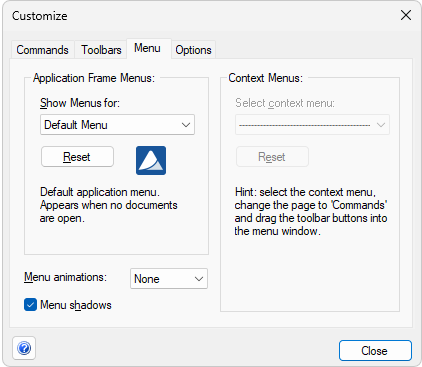The width and height of the screenshot is (422, 367).
Task: Switch to the Toolbars tab
Action: coord(101,50)
